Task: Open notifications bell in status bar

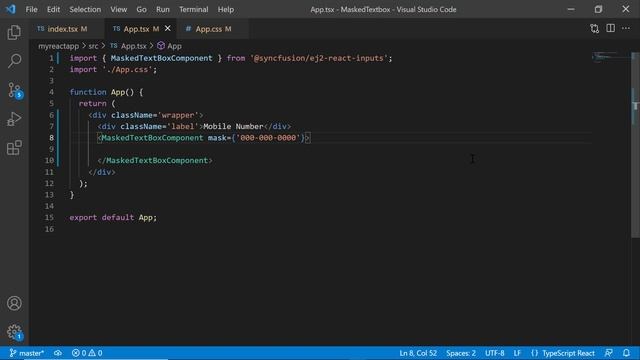Action: tap(626, 353)
